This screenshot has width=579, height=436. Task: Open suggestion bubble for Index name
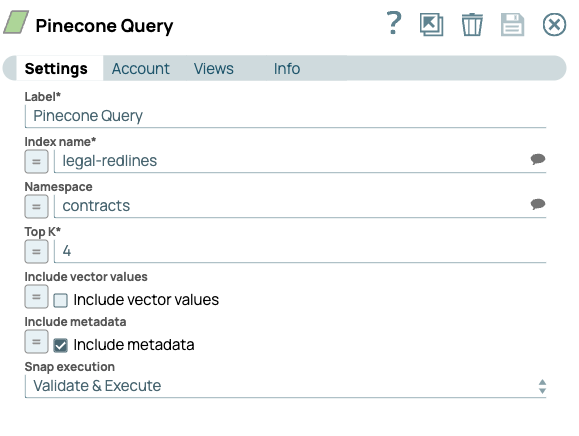point(538,159)
